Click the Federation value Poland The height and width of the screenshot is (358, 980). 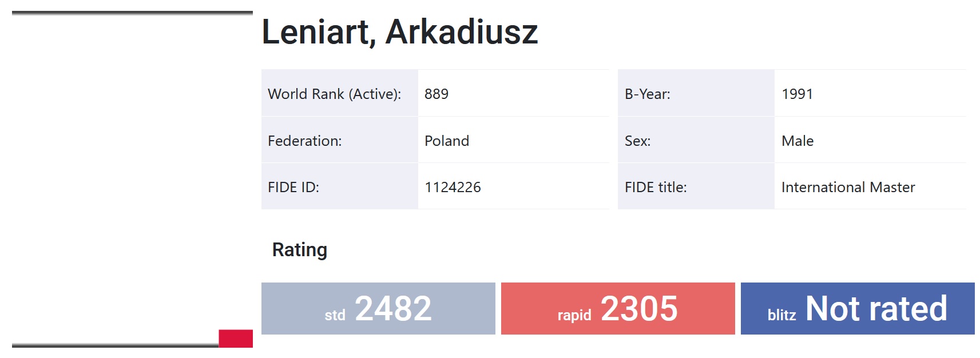click(x=447, y=141)
